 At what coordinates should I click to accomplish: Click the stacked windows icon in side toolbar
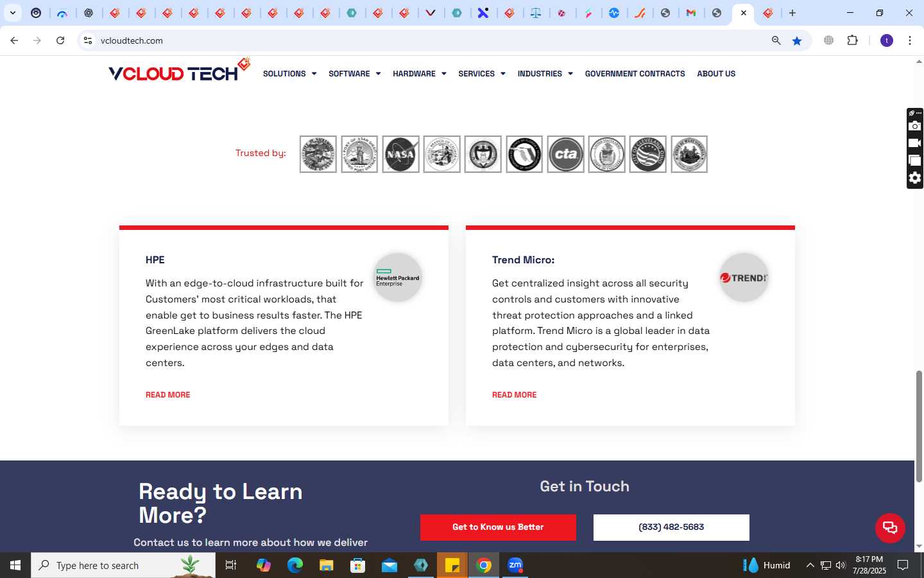[915, 161]
